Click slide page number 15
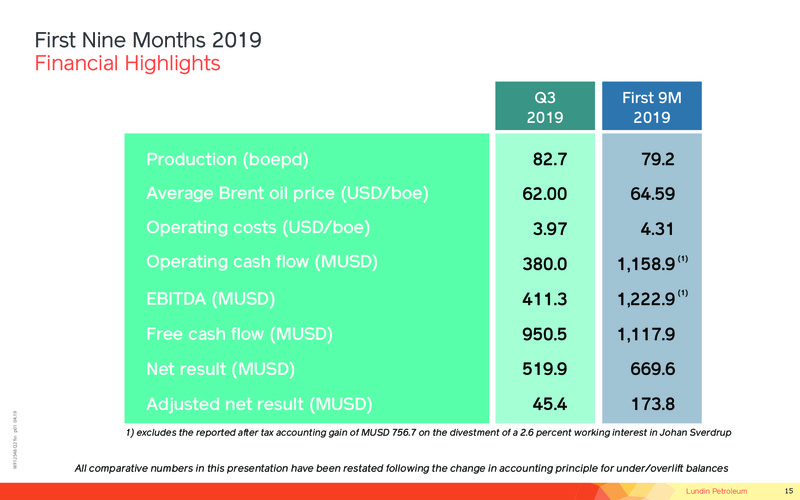Screen dimensions: 800x500 [x=789, y=491]
